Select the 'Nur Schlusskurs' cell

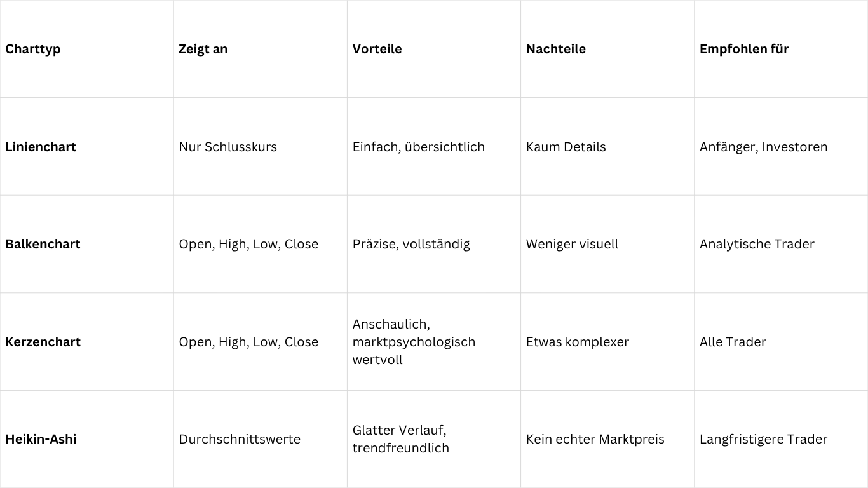(x=228, y=147)
